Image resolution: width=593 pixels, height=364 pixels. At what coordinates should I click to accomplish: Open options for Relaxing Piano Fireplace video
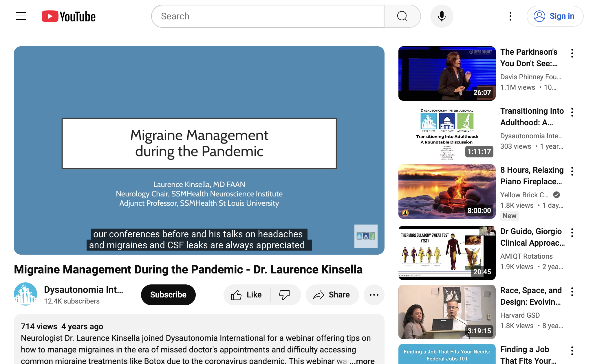coord(572,171)
